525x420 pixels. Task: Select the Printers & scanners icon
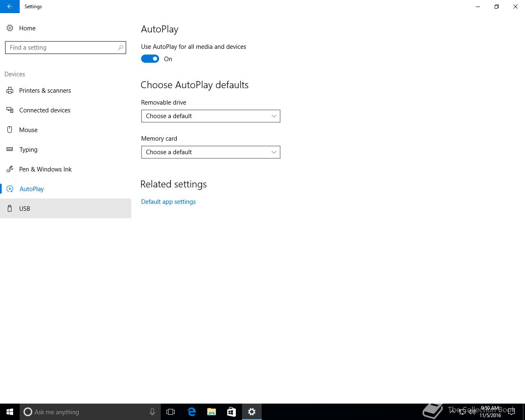coord(10,90)
